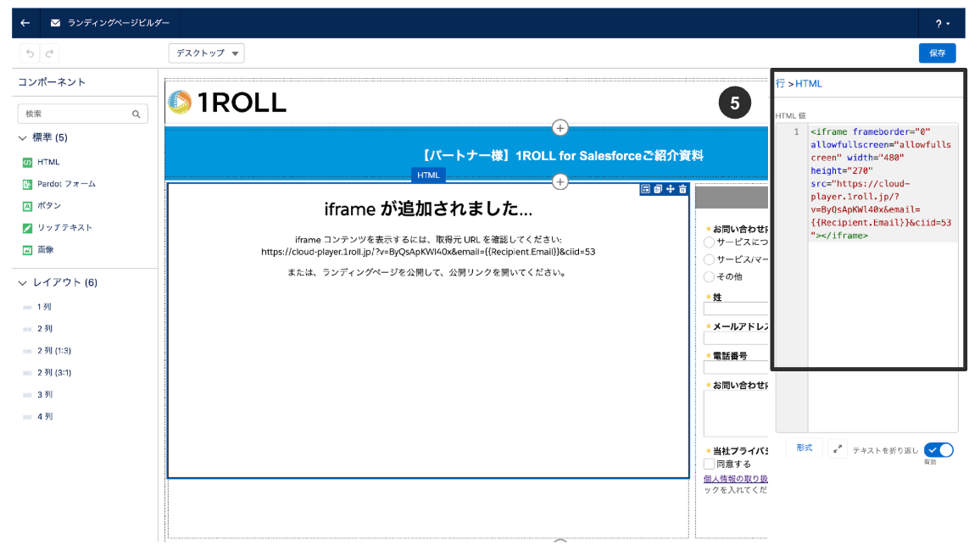Open the ? help menu
The height and width of the screenshot is (551, 980).
pos(939,22)
